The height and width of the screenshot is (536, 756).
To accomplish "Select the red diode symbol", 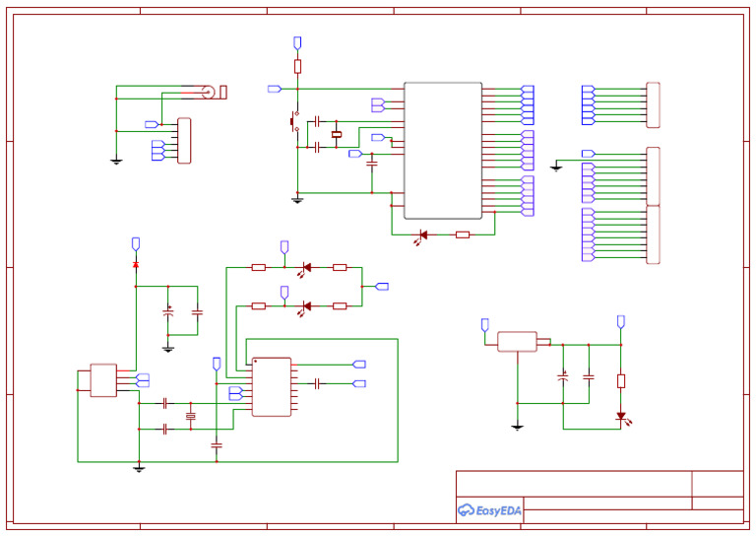I will tap(136, 265).
